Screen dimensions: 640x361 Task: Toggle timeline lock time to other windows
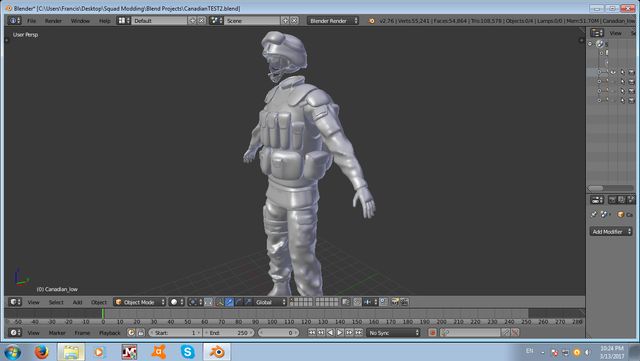(x=140, y=332)
